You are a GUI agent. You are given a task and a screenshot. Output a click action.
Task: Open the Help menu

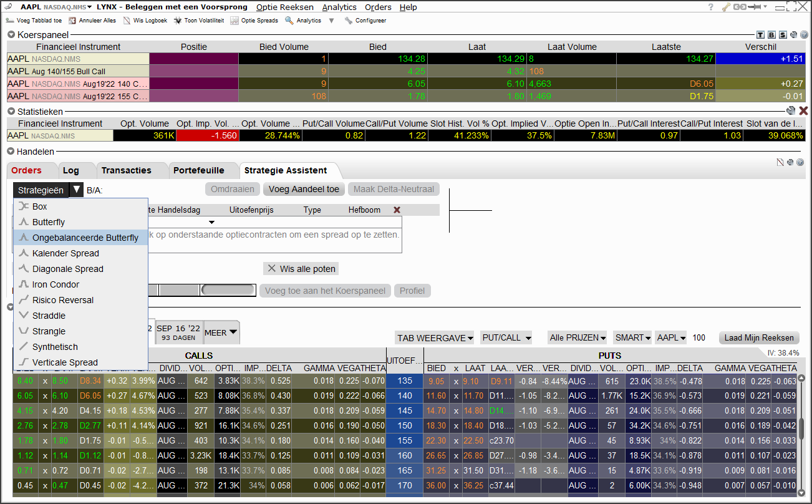pos(408,7)
